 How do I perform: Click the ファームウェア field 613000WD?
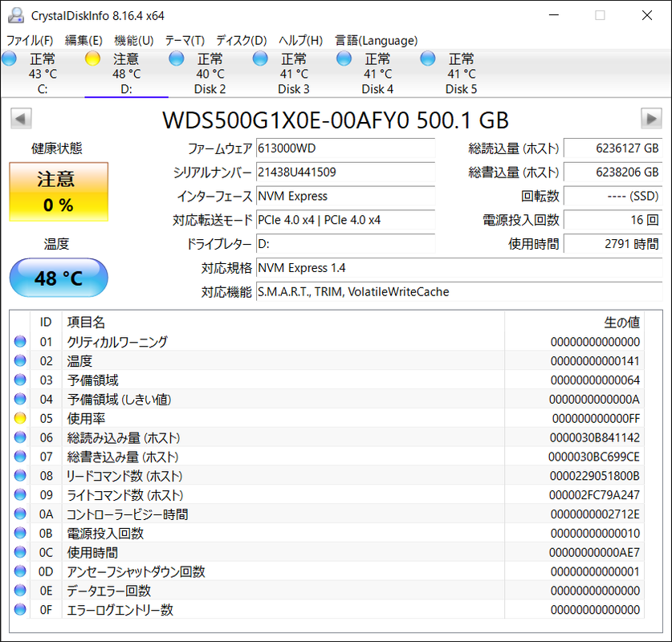tap(345, 148)
